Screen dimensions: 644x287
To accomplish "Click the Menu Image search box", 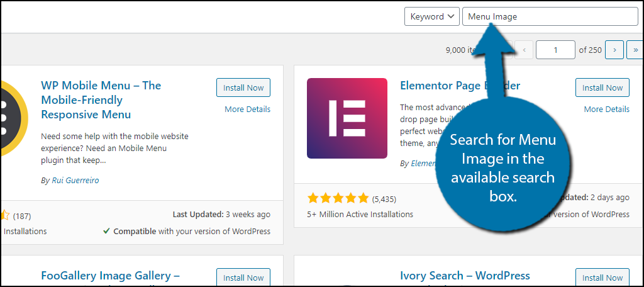I will coord(550,16).
